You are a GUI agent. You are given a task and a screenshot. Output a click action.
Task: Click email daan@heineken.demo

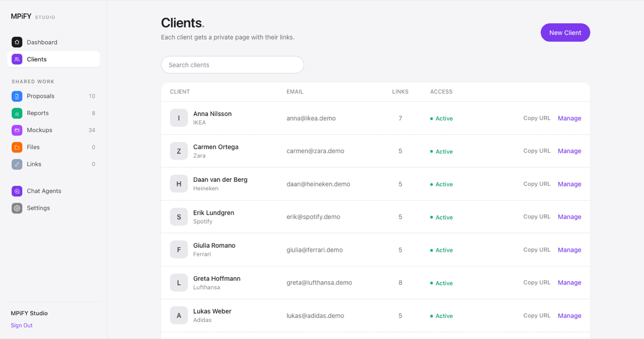(x=318, y=184)
